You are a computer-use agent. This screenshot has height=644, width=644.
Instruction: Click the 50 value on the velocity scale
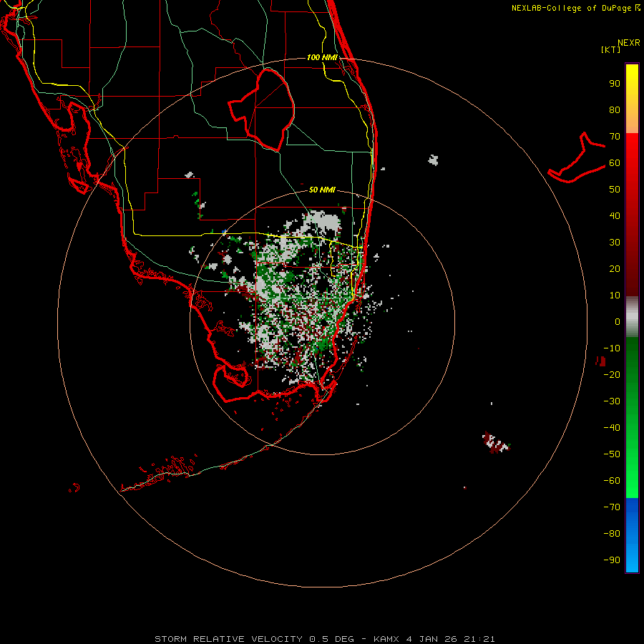(x=615, y=190)
